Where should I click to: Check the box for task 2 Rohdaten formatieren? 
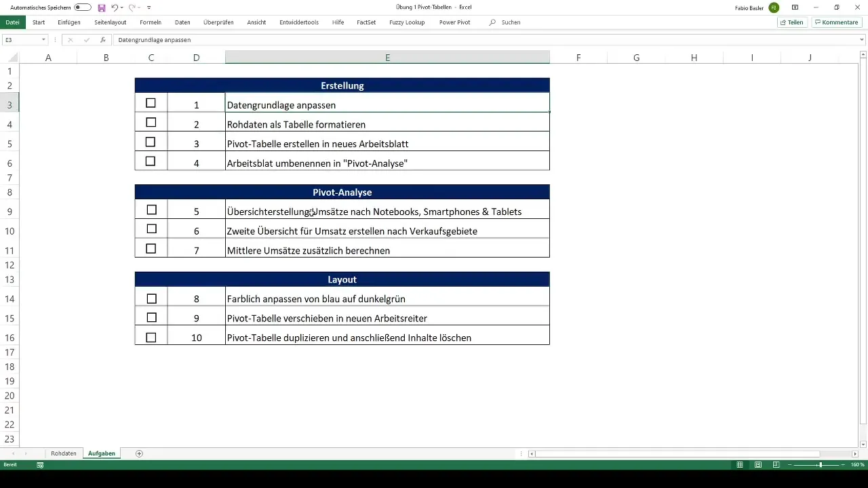point(151,123)
